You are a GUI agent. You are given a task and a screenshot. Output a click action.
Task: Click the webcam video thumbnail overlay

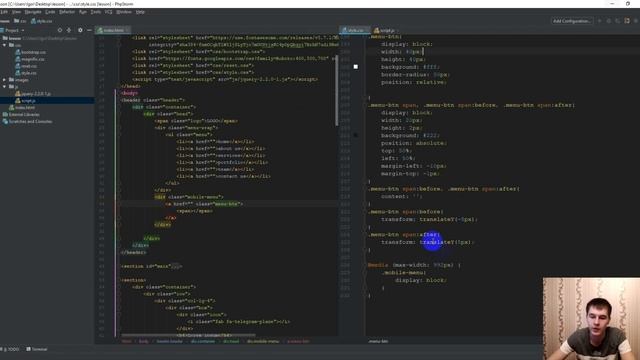[591, 319]
